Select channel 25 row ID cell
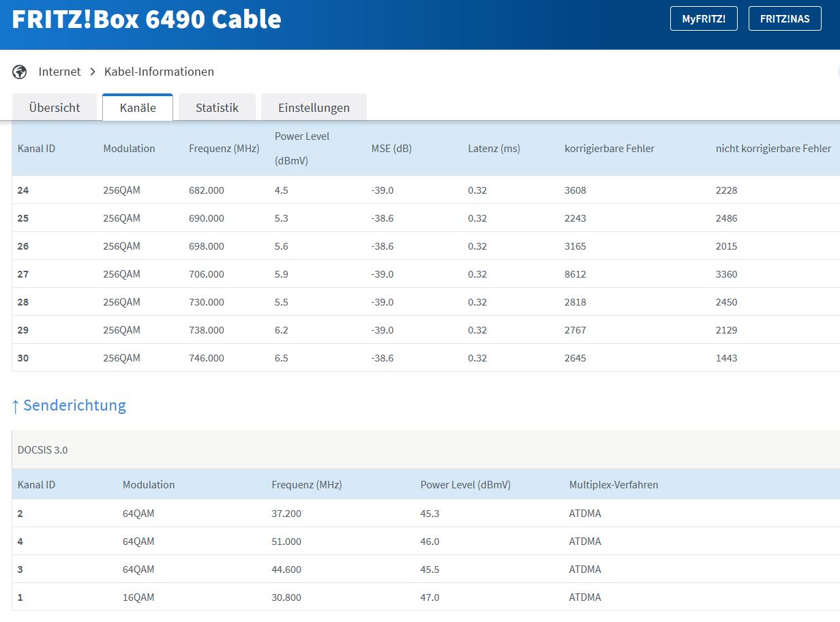Image resolution: width=840 pixels, height=622 pixels. coord(23,218)
